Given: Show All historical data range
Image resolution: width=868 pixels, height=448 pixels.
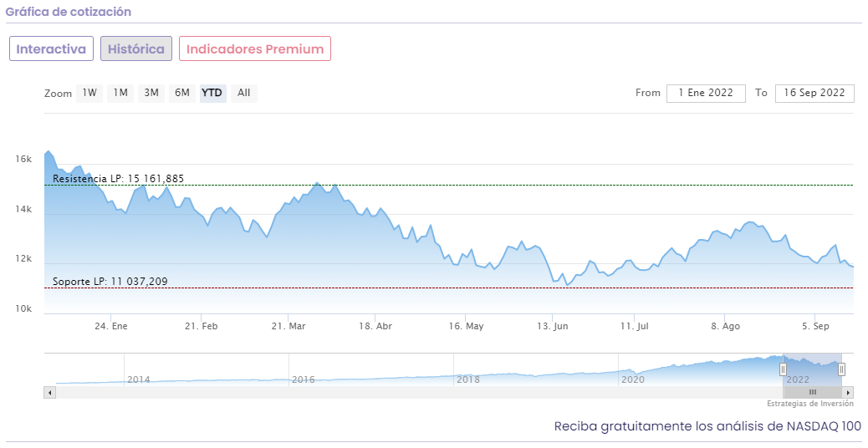Looking at the screenshot, I should (x=243, y=93).
